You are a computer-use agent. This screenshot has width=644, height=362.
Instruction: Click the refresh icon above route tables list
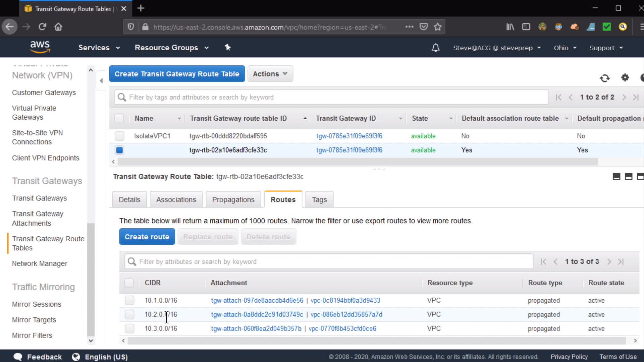(x=604, y=78)
